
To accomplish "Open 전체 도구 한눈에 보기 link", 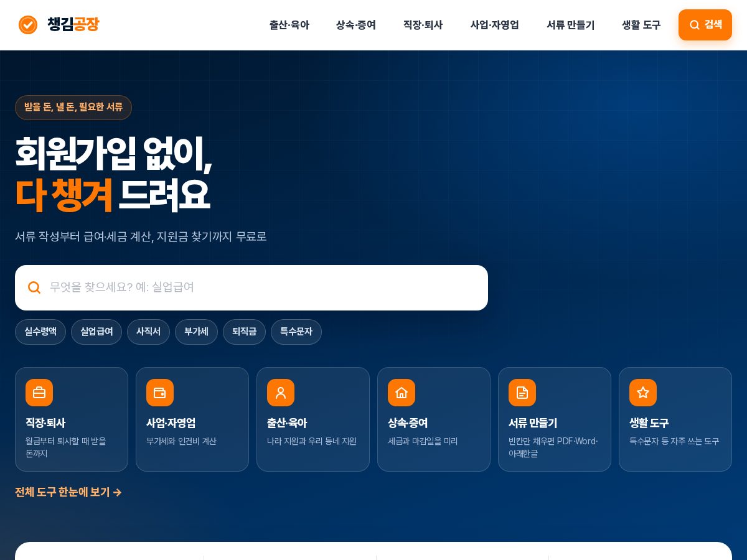I will click(68, 492).
